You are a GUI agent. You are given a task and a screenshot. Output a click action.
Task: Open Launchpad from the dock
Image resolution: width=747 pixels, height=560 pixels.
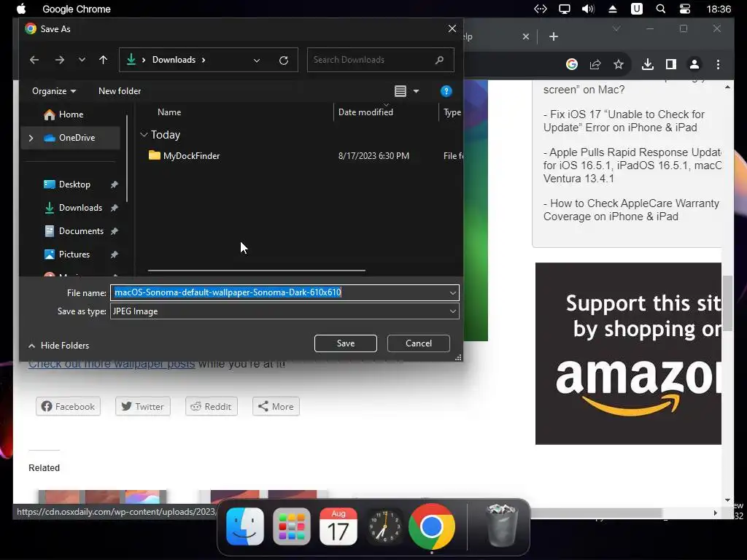pyautogui.click(x=292, y=526)
